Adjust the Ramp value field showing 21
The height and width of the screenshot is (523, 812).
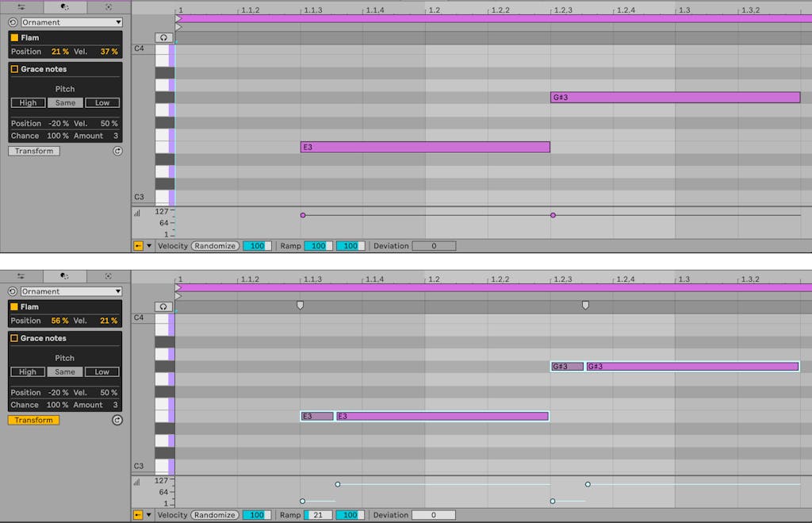click(316, 514)
